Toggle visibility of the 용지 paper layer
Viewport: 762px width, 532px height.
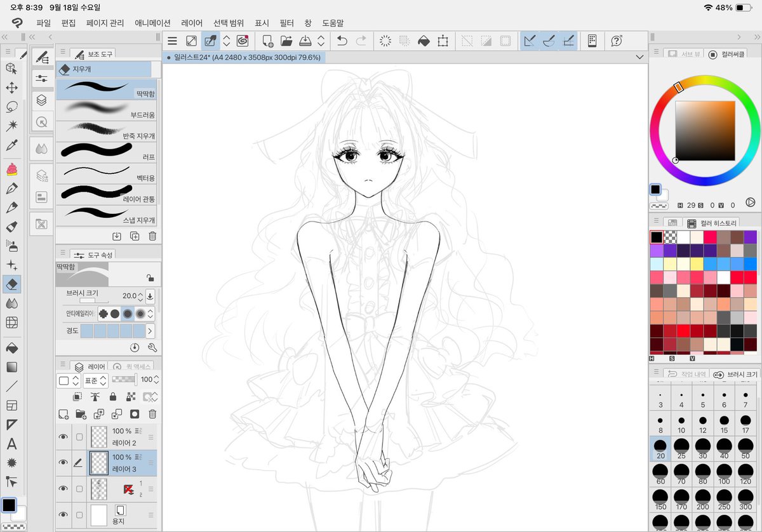[x=63, y=514]
